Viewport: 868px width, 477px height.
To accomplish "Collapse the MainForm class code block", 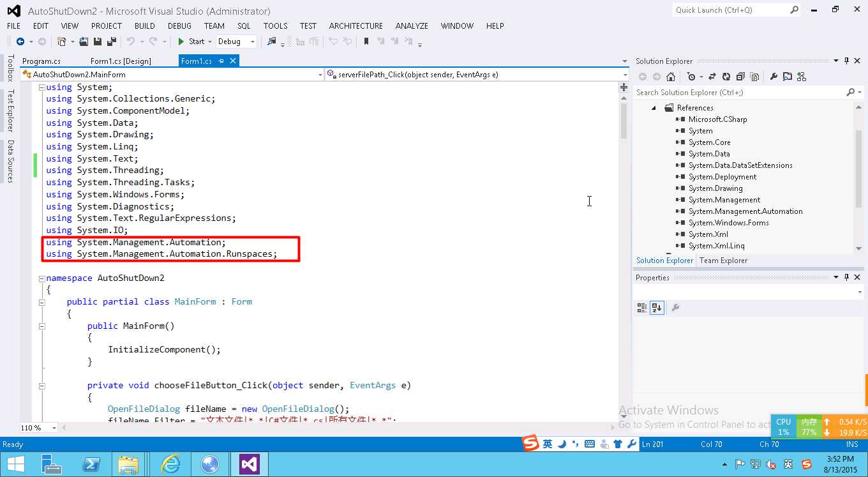I will point(41,302).
